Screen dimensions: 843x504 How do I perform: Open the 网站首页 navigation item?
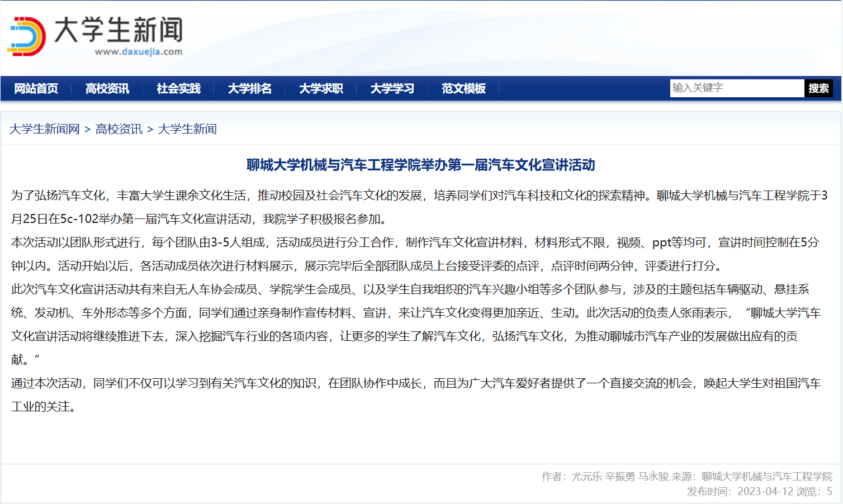(36, 88)
